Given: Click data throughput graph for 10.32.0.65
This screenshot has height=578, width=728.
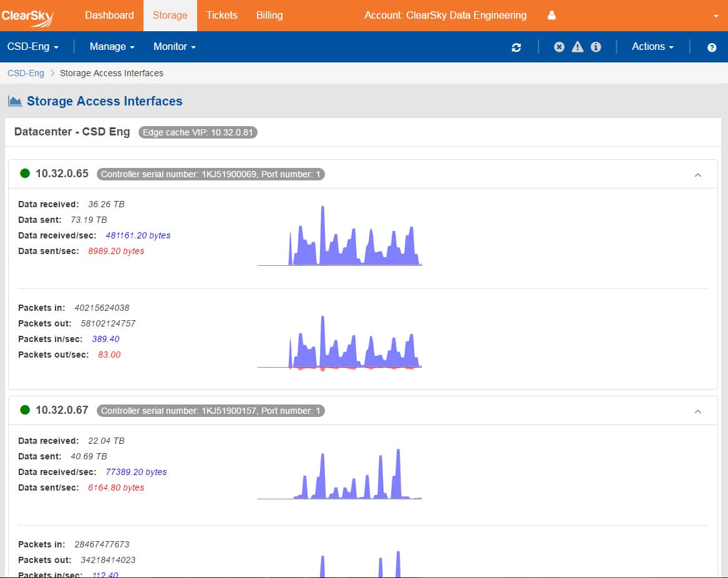Looking at the screenshot, I should point(339,235).
